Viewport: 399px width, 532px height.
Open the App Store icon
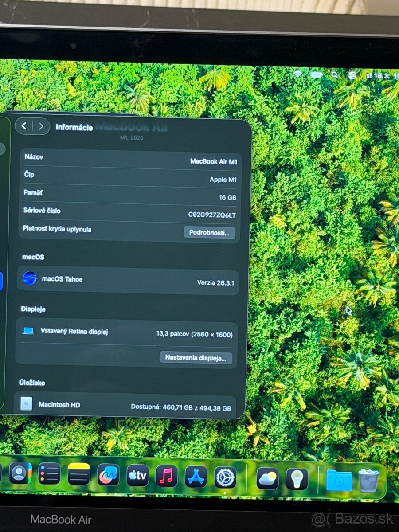[x=196, y=477]
